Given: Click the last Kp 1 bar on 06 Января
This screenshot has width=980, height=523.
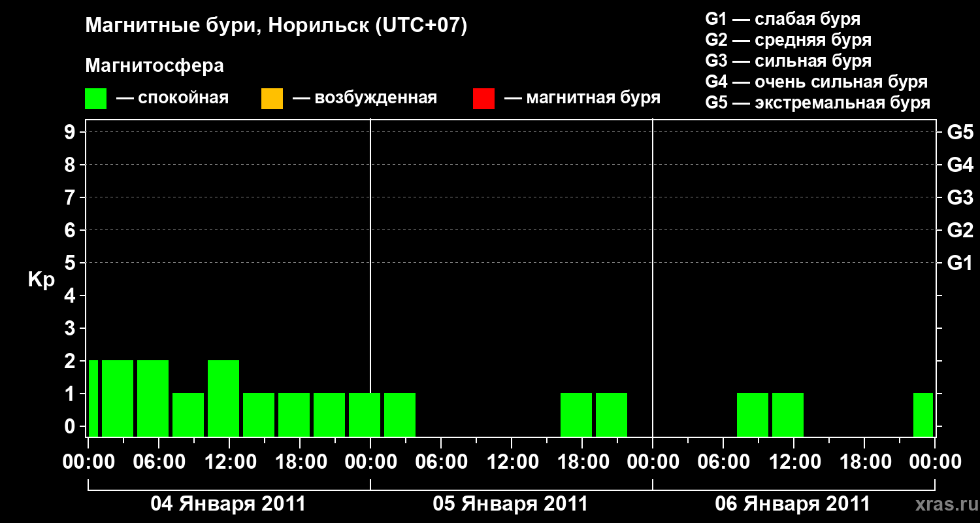Looking at the screenshot, I should click(x=923, y=414).
